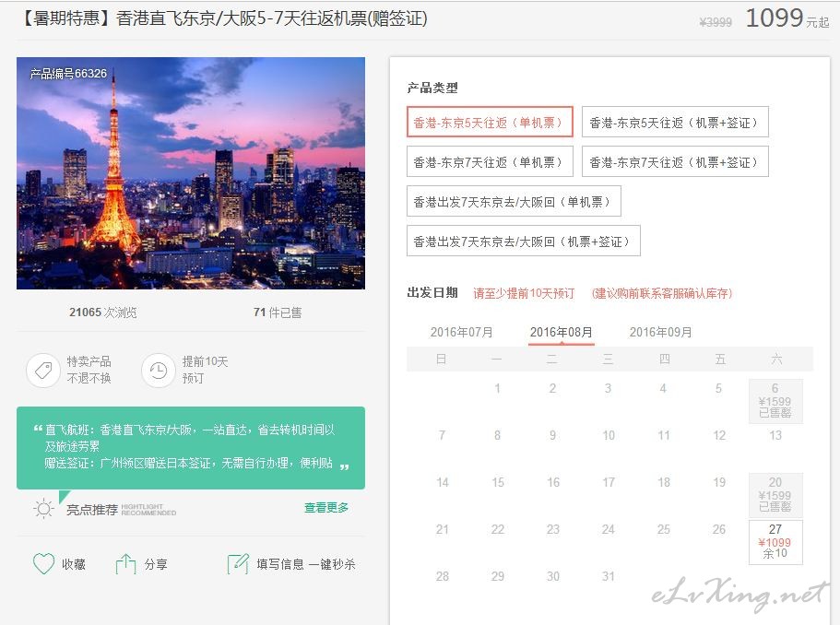
Task: Click the 产品类型 heading
Action: pyautogui.click(x=432, y=88)
